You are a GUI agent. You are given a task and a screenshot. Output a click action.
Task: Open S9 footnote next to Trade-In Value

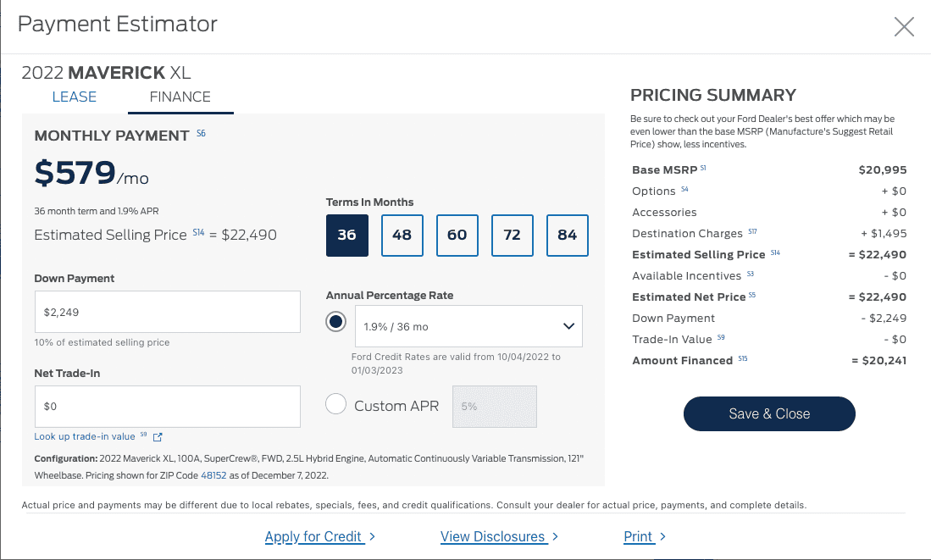pos(721,337)
